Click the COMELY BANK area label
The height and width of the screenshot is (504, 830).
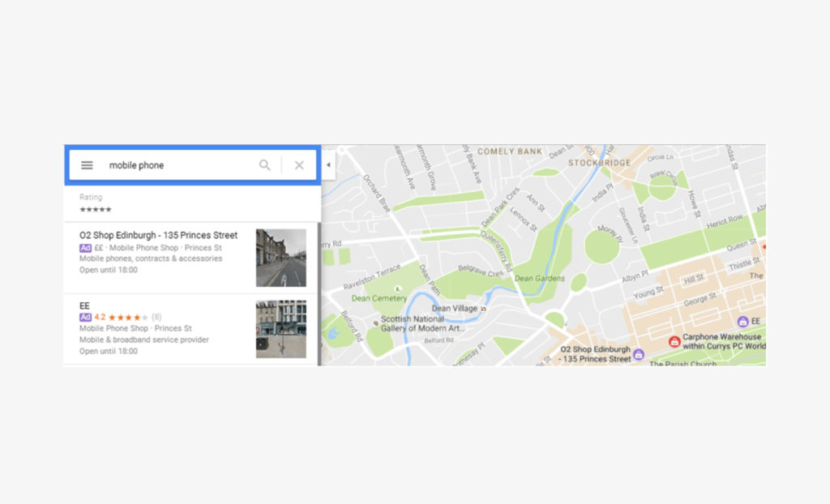[x=510, y=152]
